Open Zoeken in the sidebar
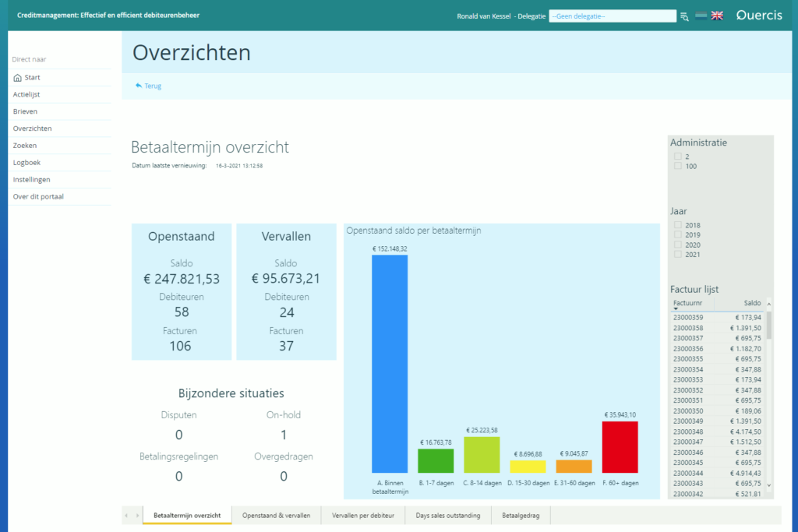The image size is (798, 532). click(24, 146)
